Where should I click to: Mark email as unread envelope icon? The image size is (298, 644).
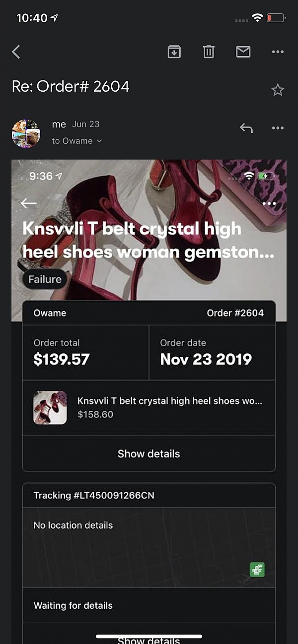243,52
